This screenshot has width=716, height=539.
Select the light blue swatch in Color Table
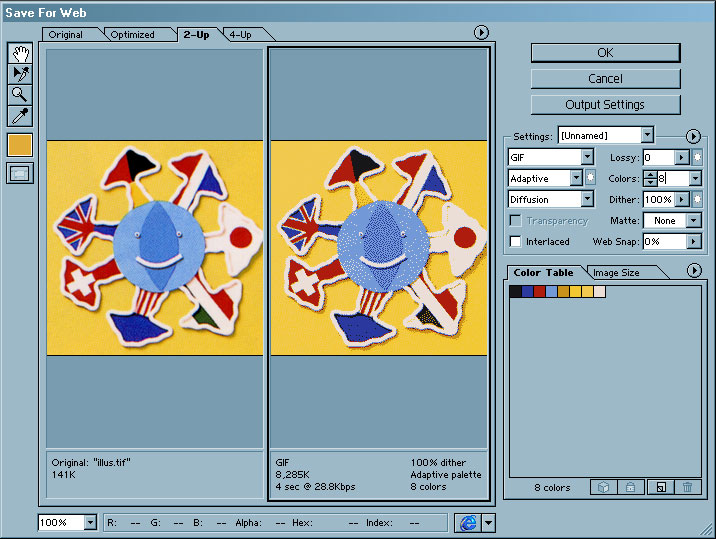click(552, 291)
